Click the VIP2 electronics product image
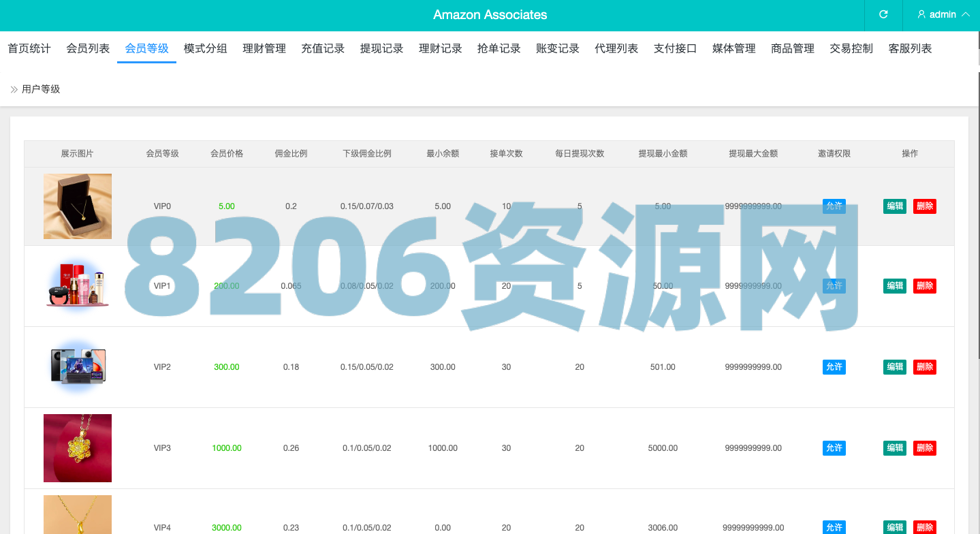 78,367
